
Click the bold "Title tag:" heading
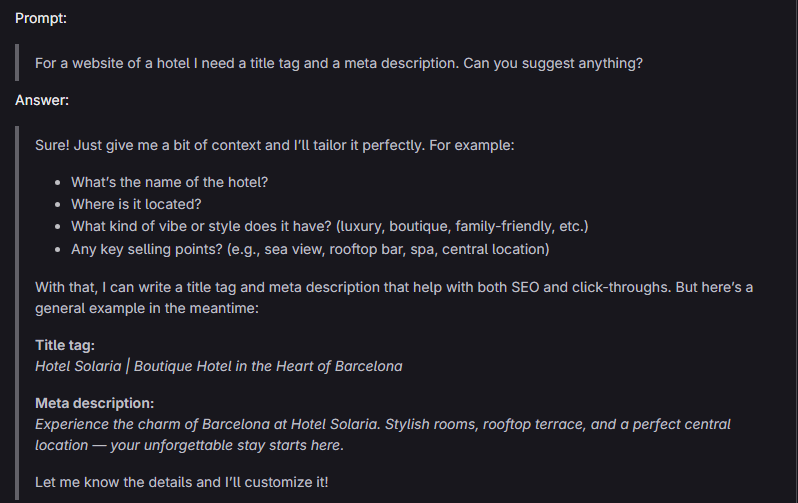click(65, 345)
